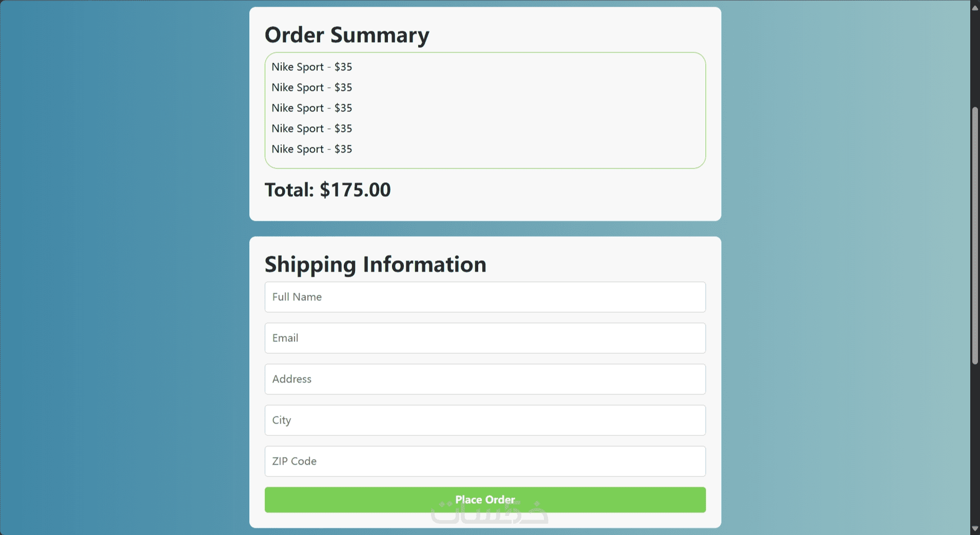The height and width of the screenshot is (535, 980).
Task: Click the scrollbar down arrow
Action: 975,529
